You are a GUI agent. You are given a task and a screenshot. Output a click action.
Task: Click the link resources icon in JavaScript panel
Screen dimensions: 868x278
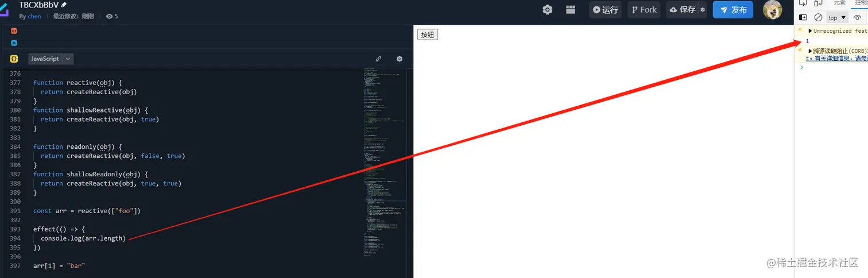(378, 59)
